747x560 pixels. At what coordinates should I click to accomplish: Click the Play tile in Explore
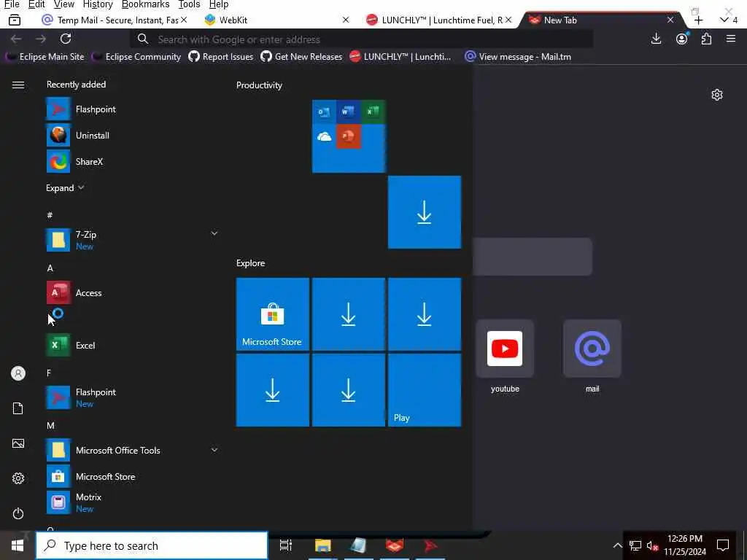[x=425, y=390]
